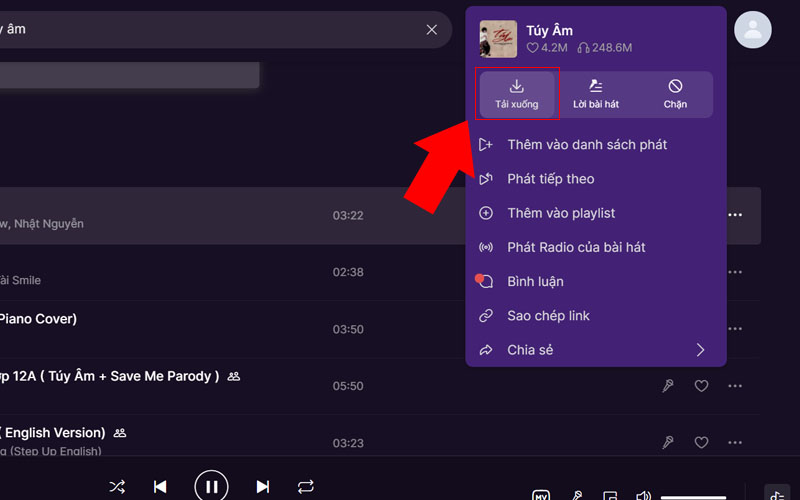Click the "English Version)" song title
800x500 pixels.
tap(55, 433)
